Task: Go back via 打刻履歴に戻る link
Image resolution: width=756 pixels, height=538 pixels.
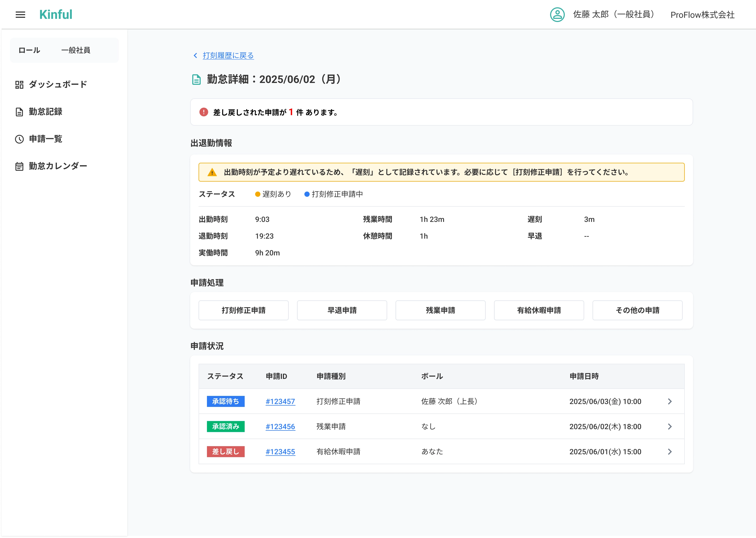Action: coord(228,55)
